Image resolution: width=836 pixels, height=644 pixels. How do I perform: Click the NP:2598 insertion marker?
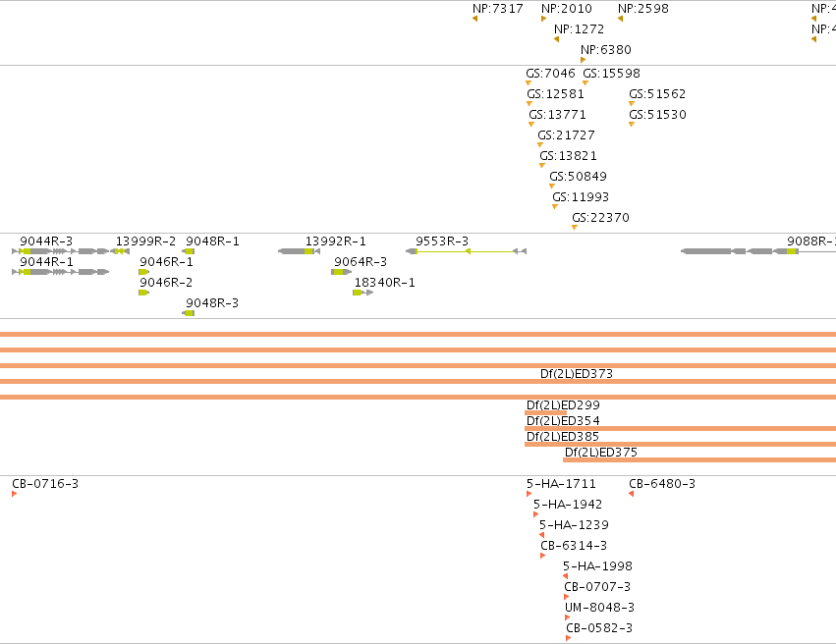pos(620,20)
